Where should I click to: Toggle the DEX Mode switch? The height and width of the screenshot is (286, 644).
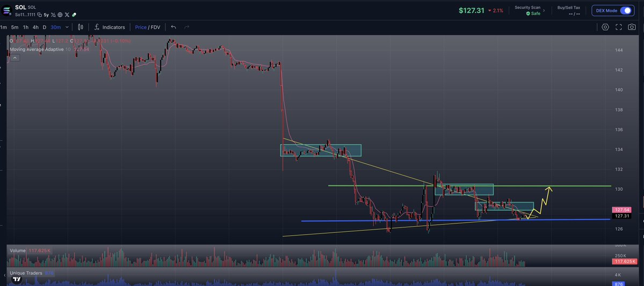pos(626,11)
